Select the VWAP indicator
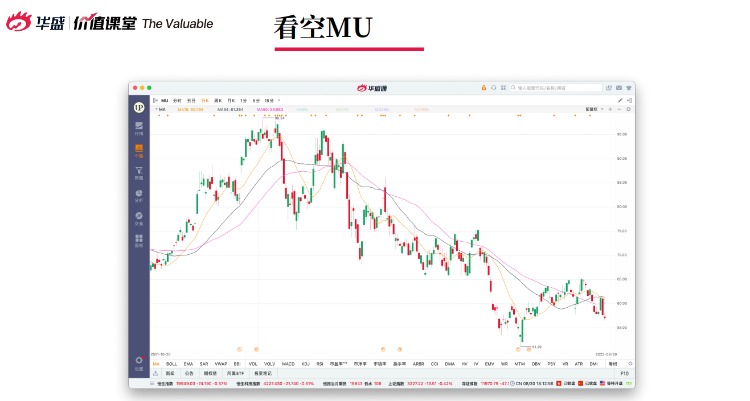 pos(221,364)
